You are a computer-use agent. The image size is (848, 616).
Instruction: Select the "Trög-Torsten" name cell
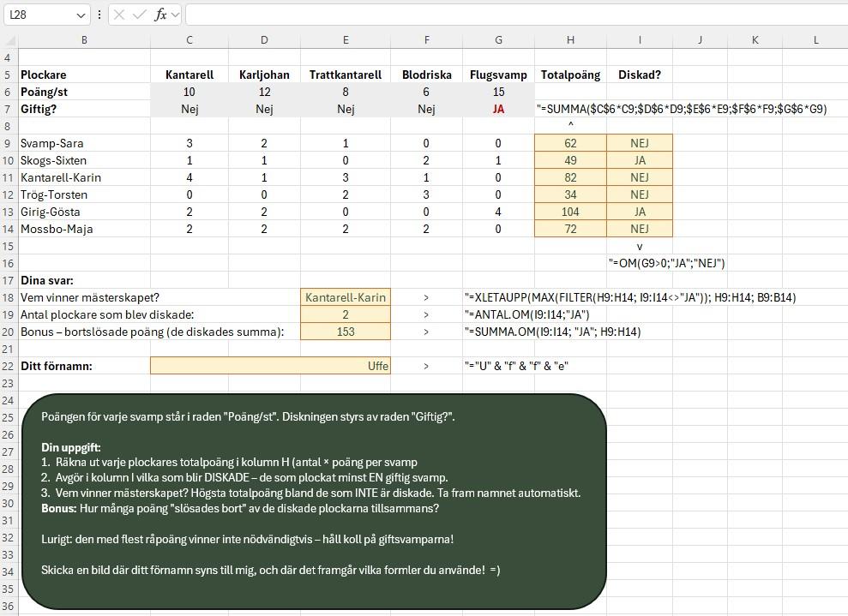pos(84,194)
